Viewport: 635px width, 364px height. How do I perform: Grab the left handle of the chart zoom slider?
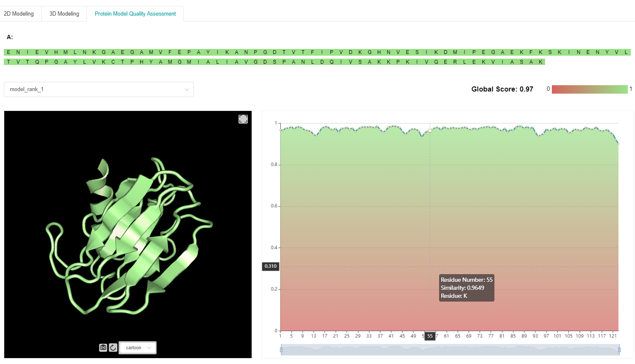click(281, 350)
